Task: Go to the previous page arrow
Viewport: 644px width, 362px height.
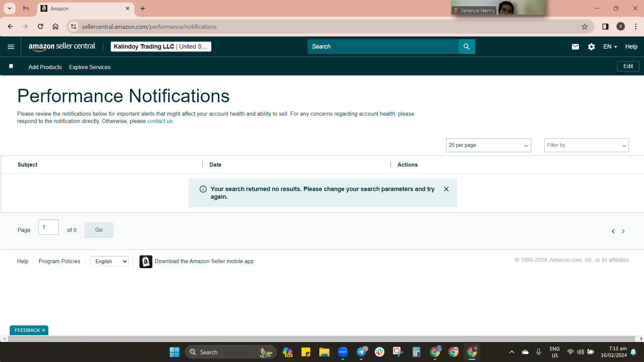Action: click(613, 231)
